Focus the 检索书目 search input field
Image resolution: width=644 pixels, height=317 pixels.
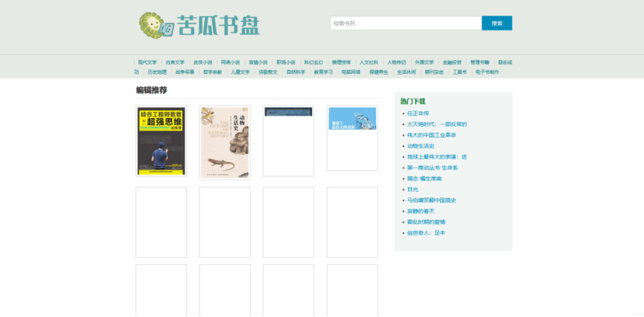coord(405,23)
